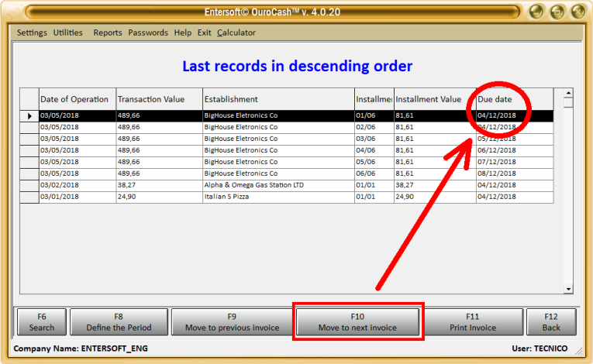Click the Date of Operation column header
This screenshot has height=364, width=593.
pyautogui.click(x=78, y=99)
